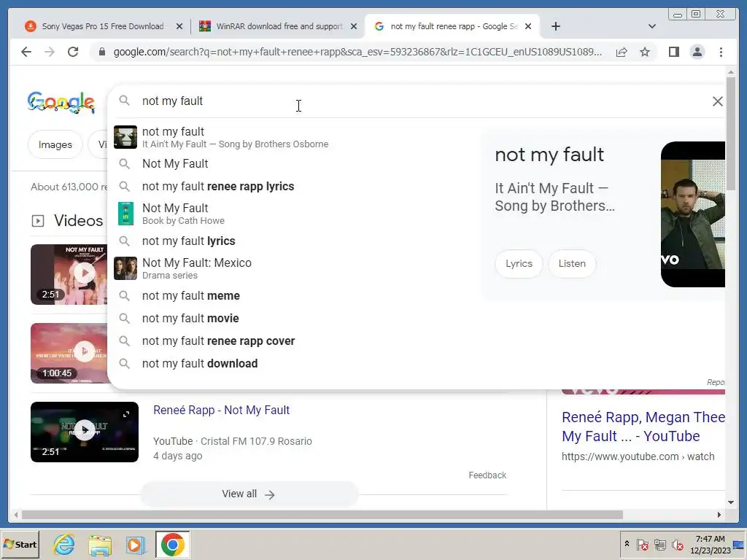Expand the tab search dropdown arrow
Screen dimensions: 747x560
tap(652, 27)
